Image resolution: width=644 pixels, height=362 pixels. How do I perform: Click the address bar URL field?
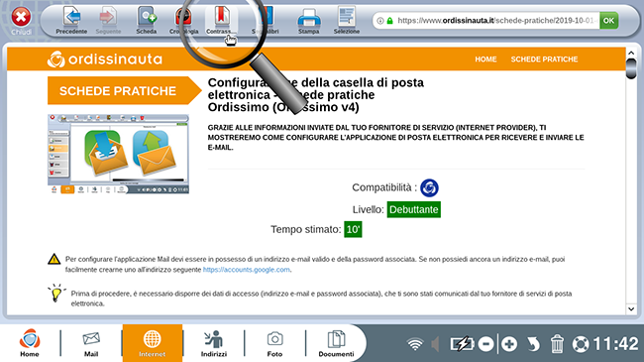497,20
